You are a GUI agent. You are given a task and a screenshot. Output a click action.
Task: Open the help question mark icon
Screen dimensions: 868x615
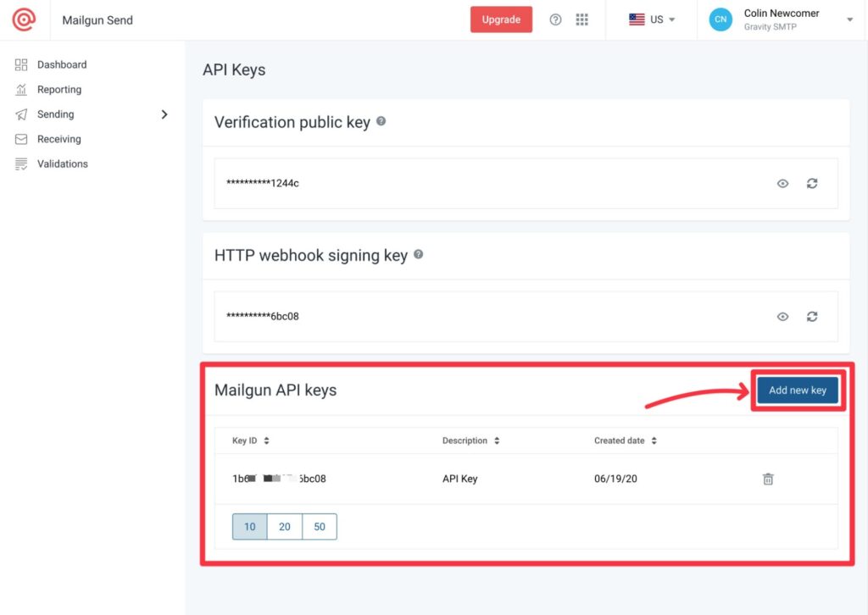tap(555, 19)
